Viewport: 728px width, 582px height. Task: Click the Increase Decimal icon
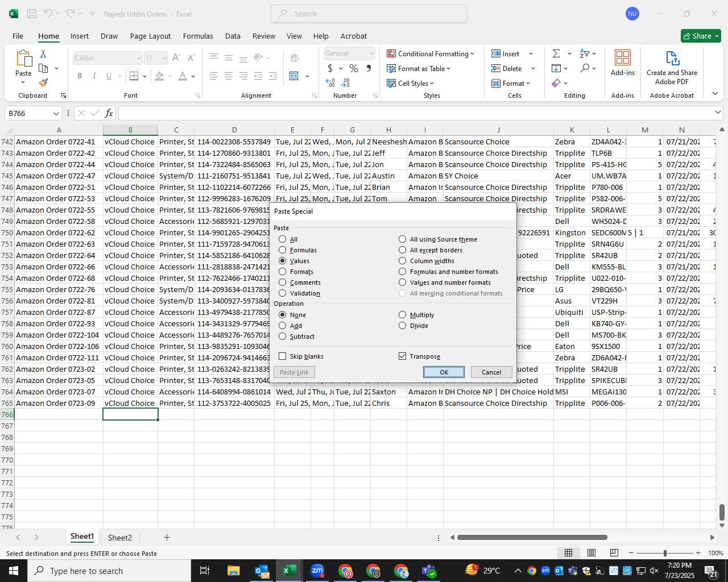point(330,83)
